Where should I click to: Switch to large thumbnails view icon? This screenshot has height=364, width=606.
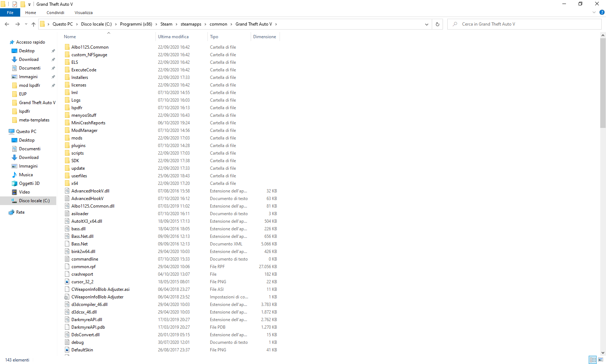pyautogui.click(x=601, y=360)
